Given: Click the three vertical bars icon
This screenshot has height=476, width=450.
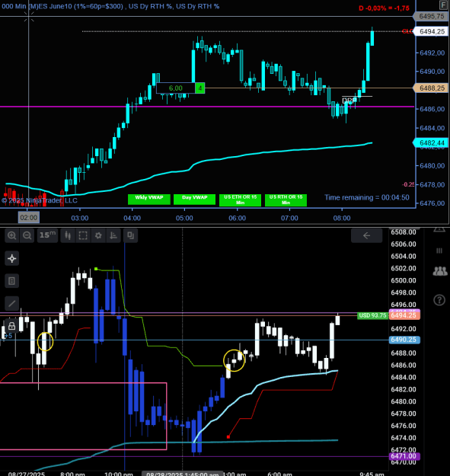Looking at the screenshot, I should (x=439, y=251).
